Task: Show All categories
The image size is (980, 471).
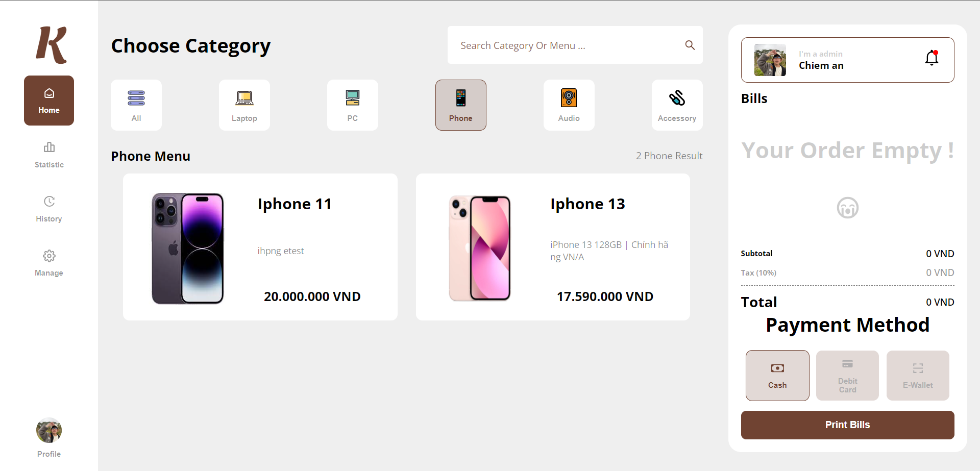Action: tap(136, 105)
